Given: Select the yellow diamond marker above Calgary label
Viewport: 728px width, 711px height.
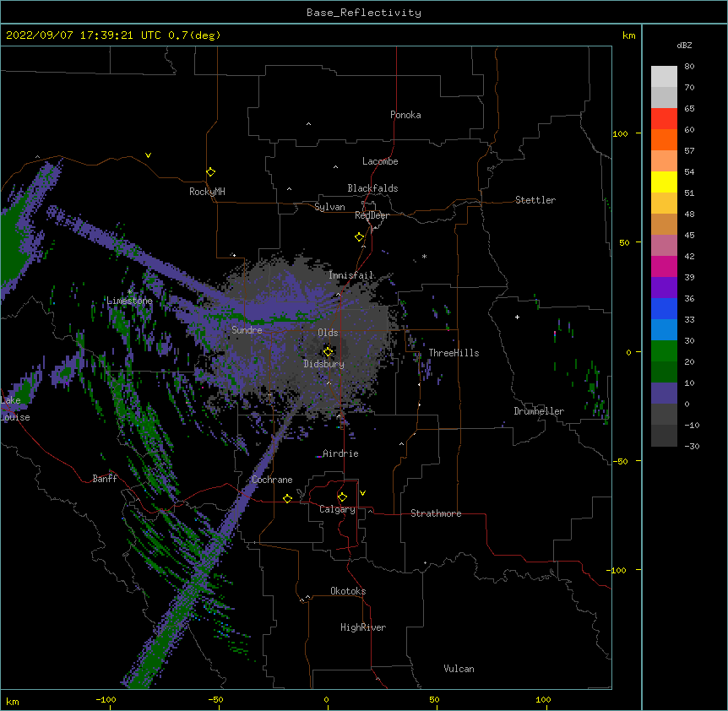Looking at the screenshot, I should tap(342, 497).
